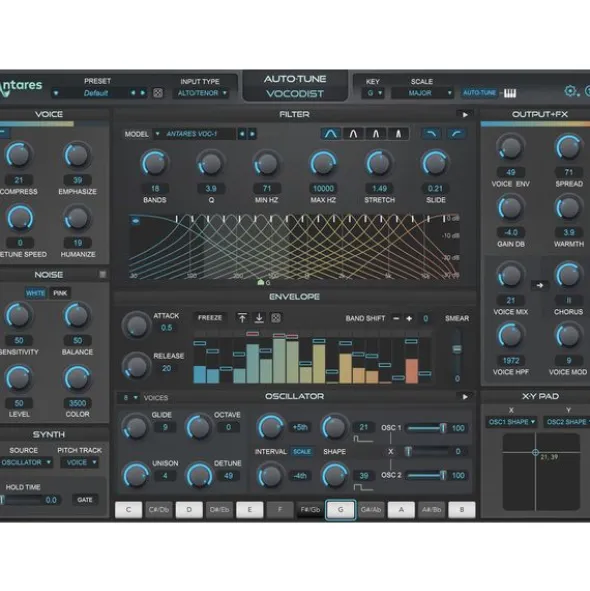Click the F note key

(x=280, y=510)
